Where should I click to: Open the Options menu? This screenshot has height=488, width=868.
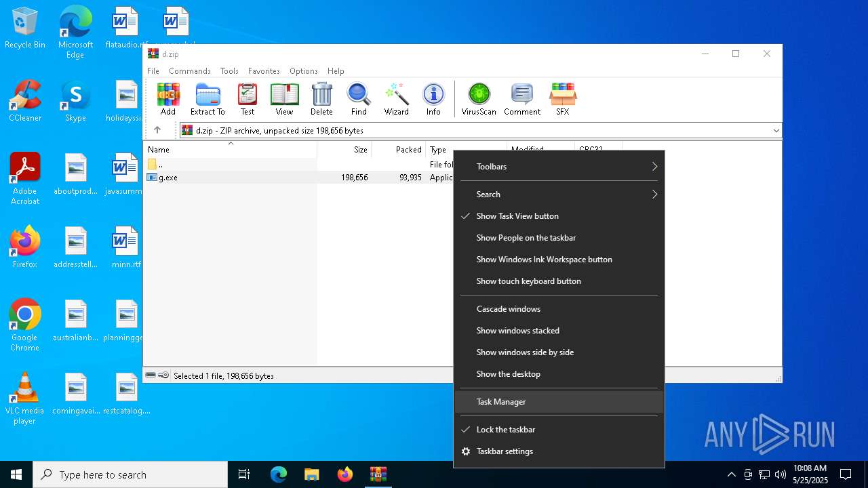tap(304, 71)
